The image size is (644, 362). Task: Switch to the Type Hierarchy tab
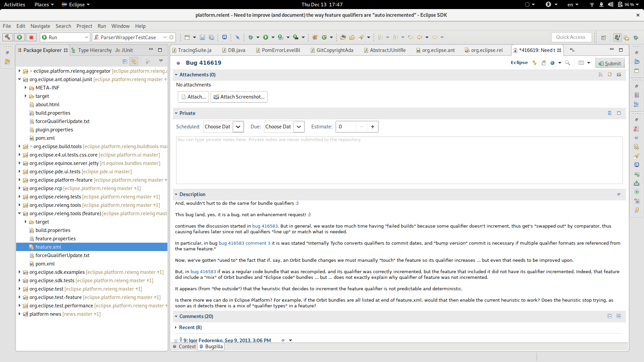click(x=92, y=50)
